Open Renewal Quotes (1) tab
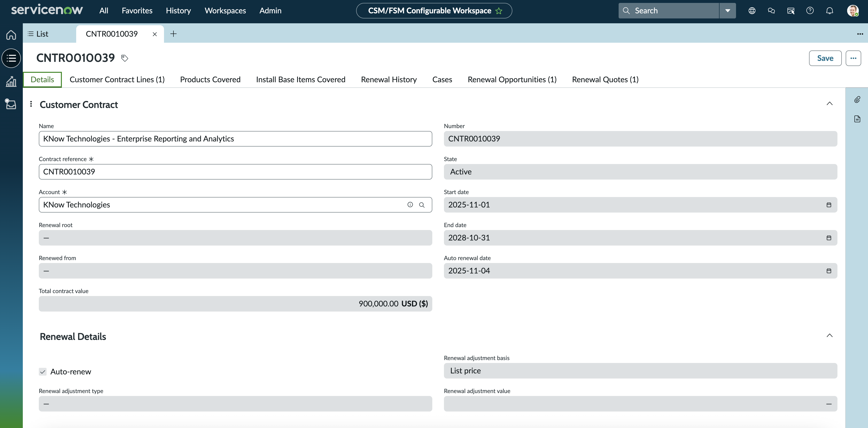The width and height of the screenshot is (868, 428). [605, 80]
